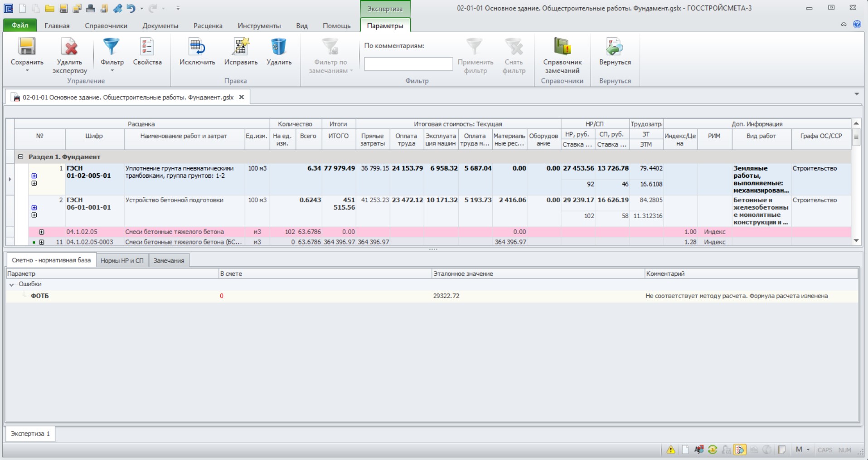Click the По комментариям filter field

click(x=408, y=64)
